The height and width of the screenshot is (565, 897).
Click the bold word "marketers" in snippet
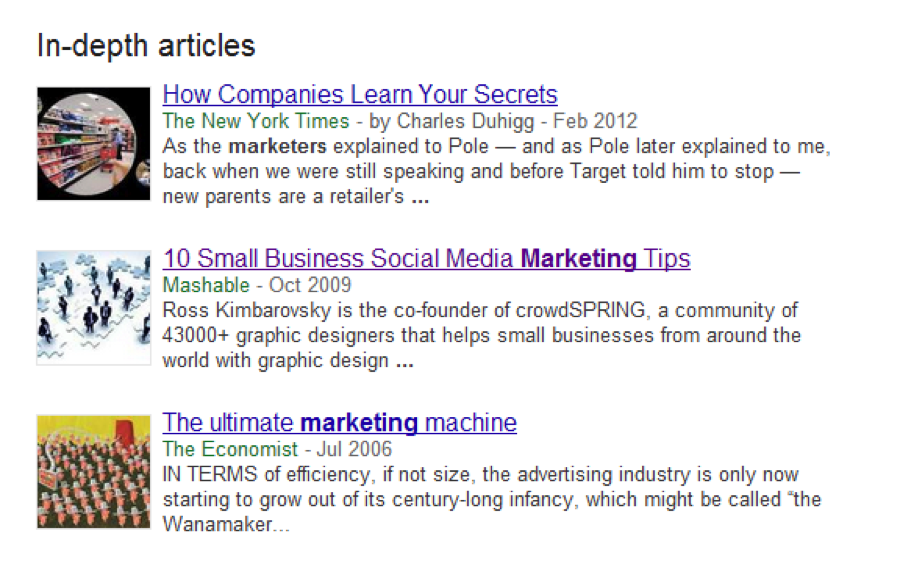click(x=277, y=146)
